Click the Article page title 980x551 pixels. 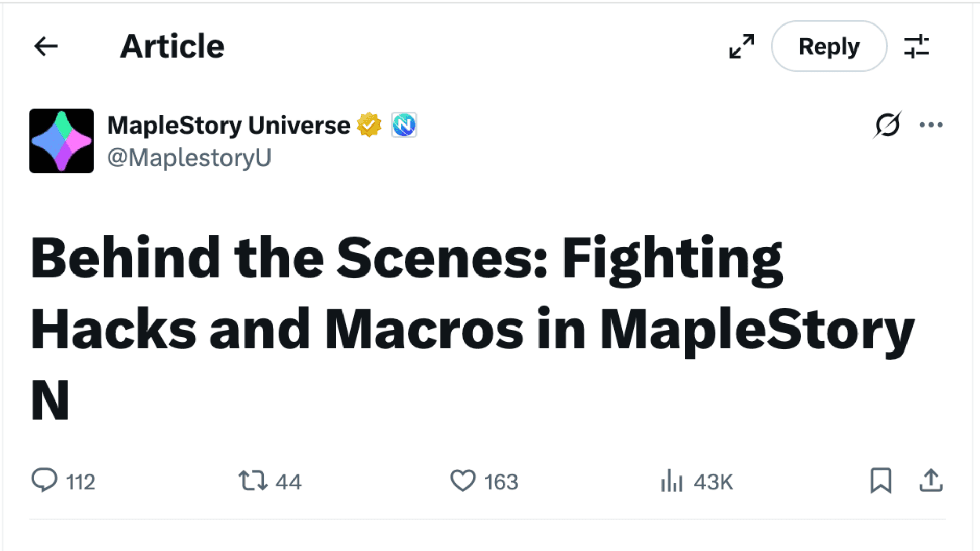tap(172, 46)
